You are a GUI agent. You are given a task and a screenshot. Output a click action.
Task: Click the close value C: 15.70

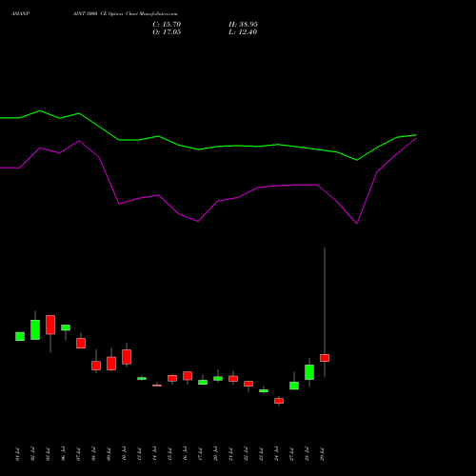(167, 25)
